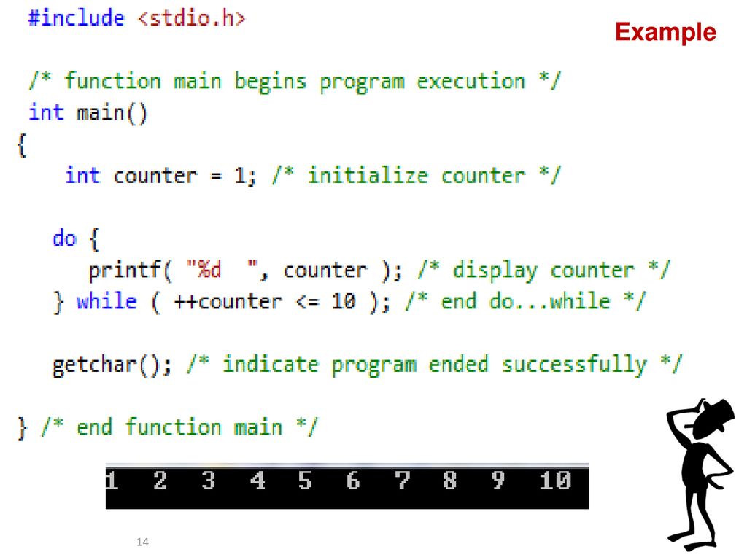Click the 'end function main' comment
Screen dimensions: 747x560
[x=179, y=427]
